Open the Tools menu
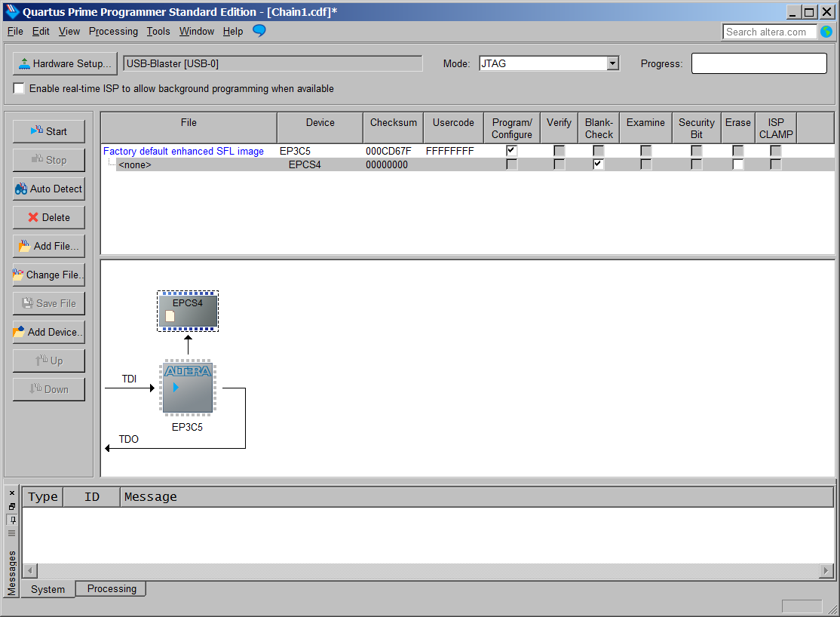Screen dimensions: 840x617 [x=158, y=32]
